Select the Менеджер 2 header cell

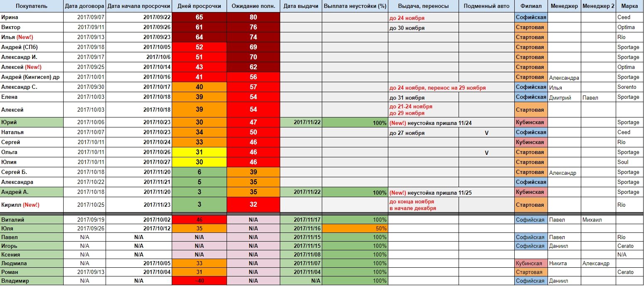click(598, 6)
